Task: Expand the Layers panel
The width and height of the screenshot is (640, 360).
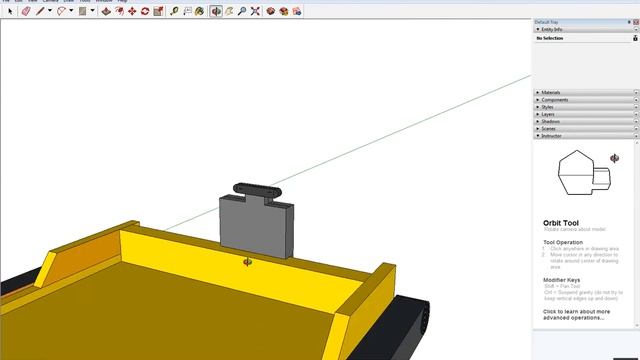Action: [538, 114]
